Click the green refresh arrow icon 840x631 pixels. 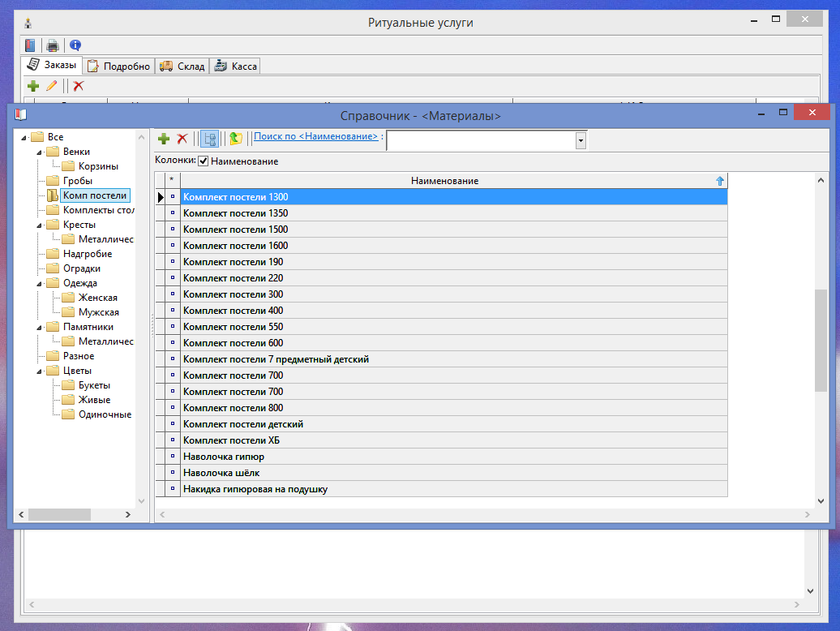[236, 139]
